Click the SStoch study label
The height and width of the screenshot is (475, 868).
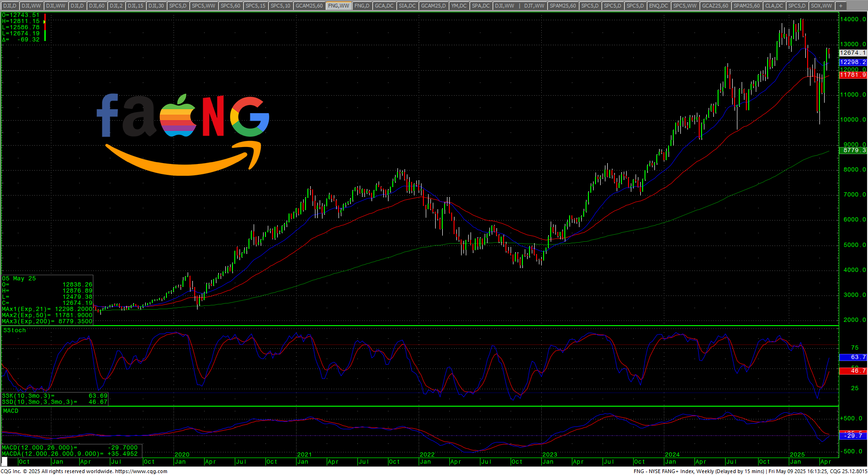(15, 330)
